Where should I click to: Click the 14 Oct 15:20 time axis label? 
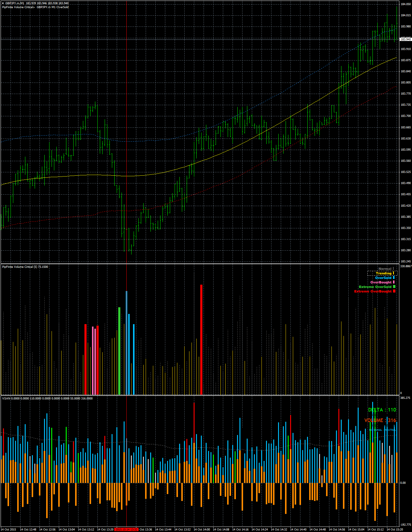coord(395,529)
